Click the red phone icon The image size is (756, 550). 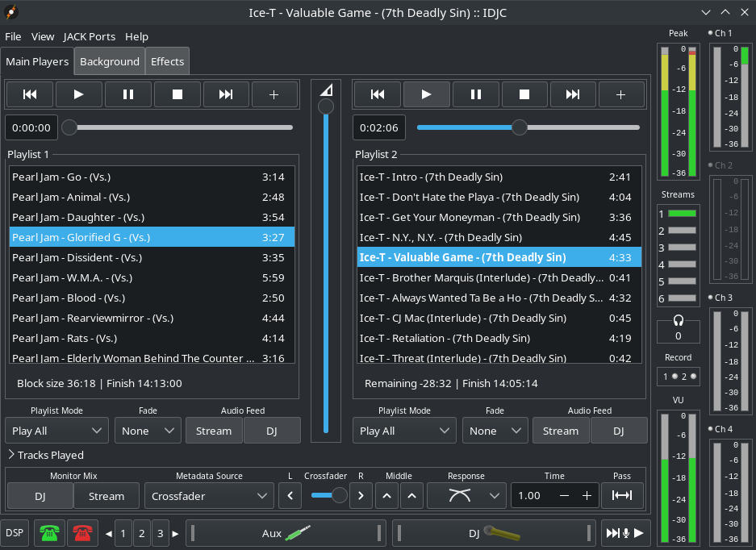(82, 533)
